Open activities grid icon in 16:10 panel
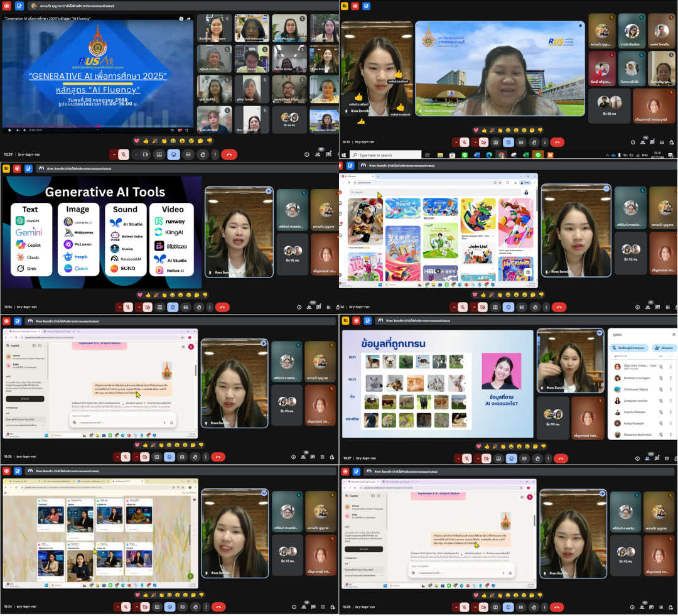The image size is (678, 616). (662, 143)
